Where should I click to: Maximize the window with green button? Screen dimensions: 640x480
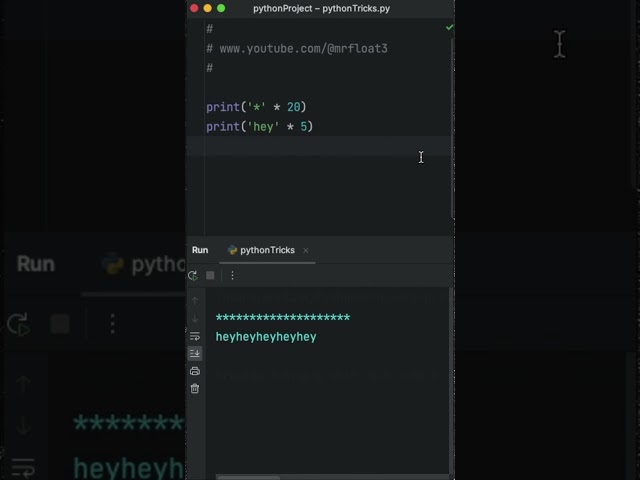pyautogui.click(x=221, y=8)
